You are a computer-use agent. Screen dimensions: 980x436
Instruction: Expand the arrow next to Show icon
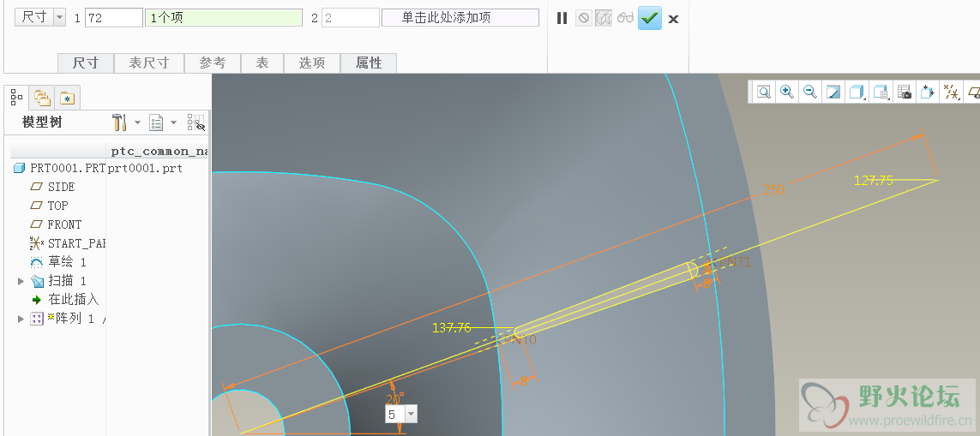(x=174, y=122)
